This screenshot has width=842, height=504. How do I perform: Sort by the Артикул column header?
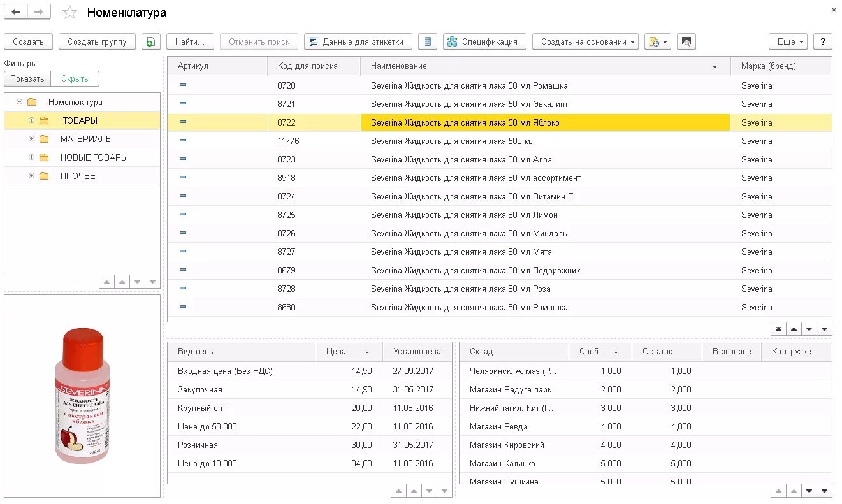coord(217,66)
